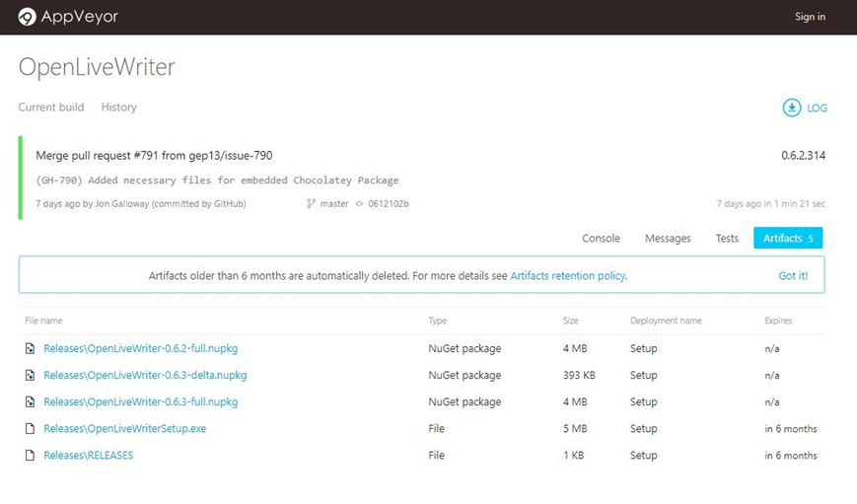This screenshot has width=857, height=504.
Task: Click the commit icon next to 0612102b
Action: tap(359, 204)
